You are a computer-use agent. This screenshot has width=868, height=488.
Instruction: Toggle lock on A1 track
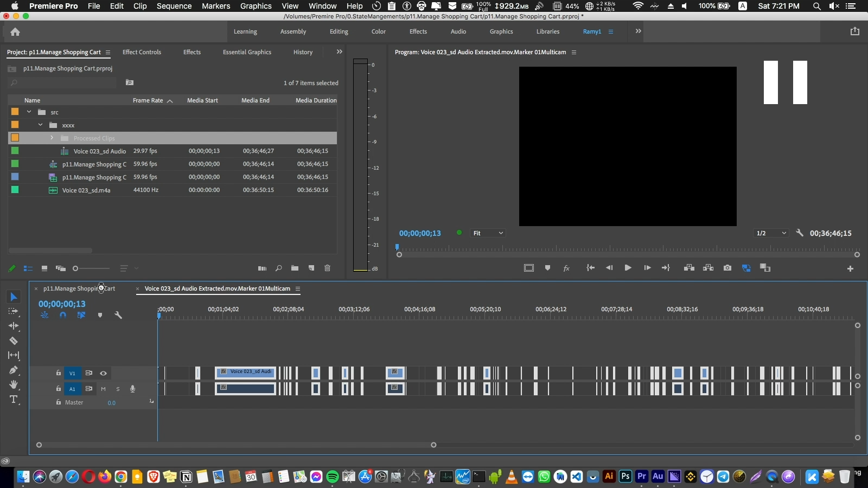(x=59, y=389)
